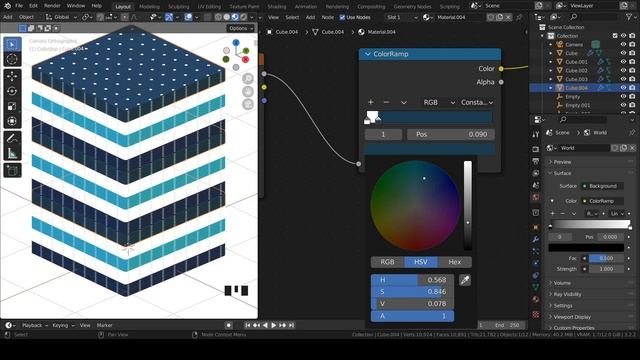
Task: Click the Blender logo menu icon
Action: point(7,6)
